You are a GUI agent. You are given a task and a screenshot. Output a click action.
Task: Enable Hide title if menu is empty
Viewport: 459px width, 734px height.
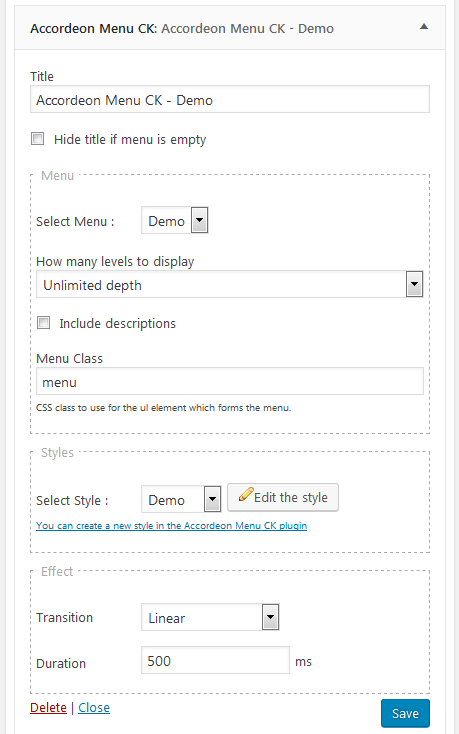tap(37, 139)
